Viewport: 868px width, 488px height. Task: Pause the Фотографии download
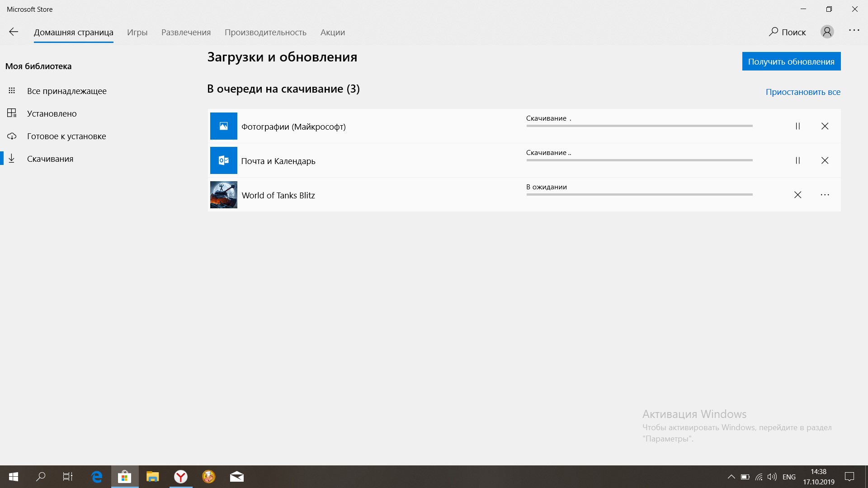(798, 126)
